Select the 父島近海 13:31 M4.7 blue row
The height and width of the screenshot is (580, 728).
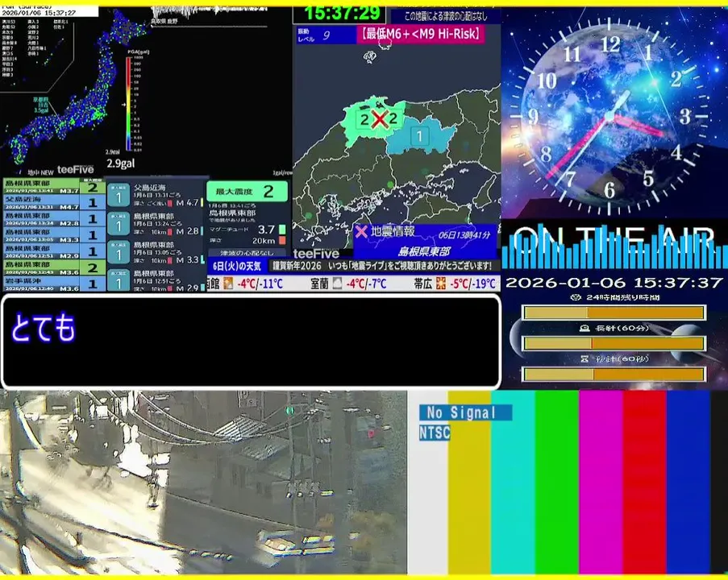(54, 203)
